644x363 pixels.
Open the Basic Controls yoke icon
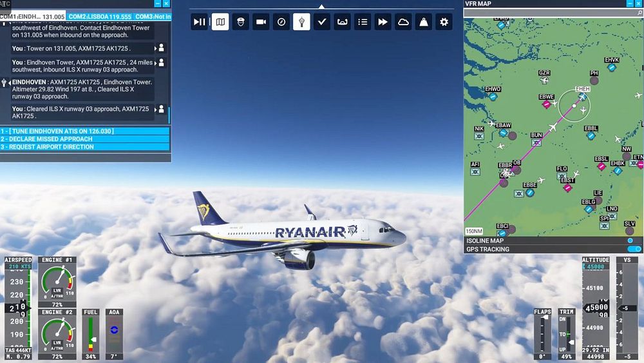coord(342,22)
